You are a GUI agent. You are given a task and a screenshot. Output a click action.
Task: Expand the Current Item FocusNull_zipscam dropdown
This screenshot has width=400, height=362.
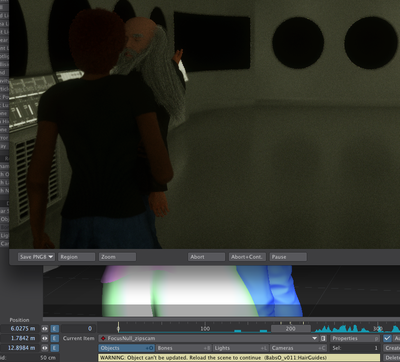coord(208,338)
